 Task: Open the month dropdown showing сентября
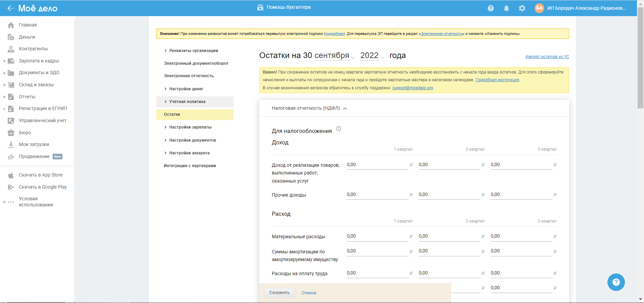[x=334, y=56]
